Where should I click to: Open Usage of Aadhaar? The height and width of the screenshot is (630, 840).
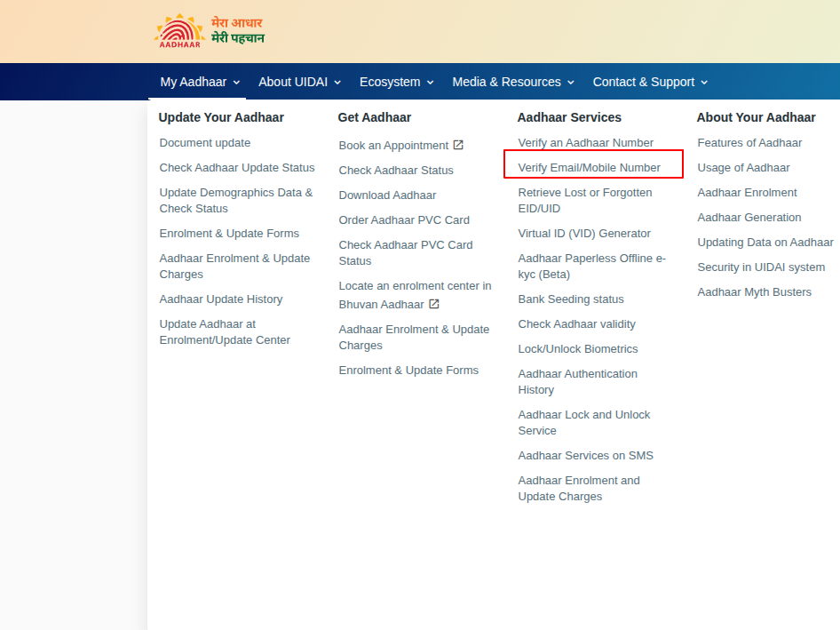[743, 167]
